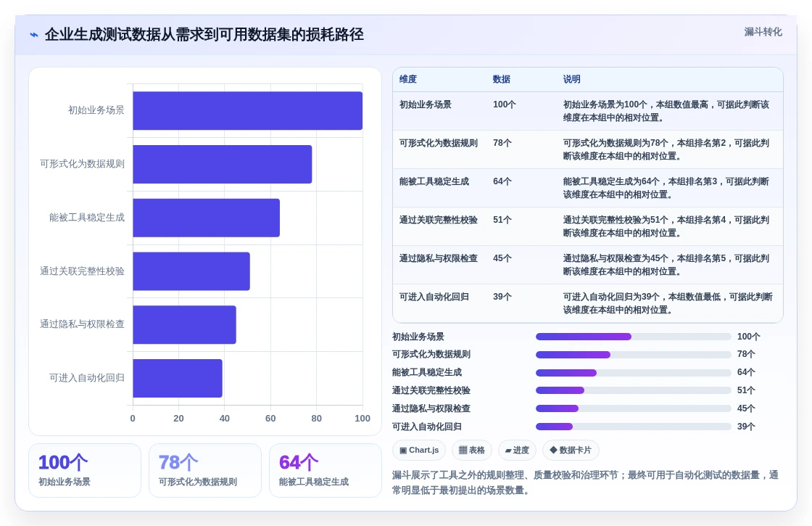Click the 维度 column header
Viewport: 812px width, 526px height.
click(x=408, y=79)
